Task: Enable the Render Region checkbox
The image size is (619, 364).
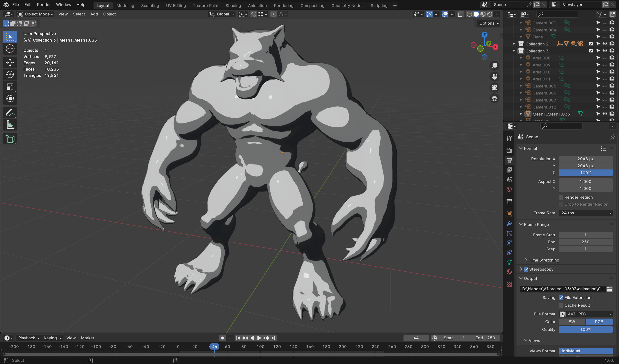Action: pyautogui.click(x=561, y=197)
